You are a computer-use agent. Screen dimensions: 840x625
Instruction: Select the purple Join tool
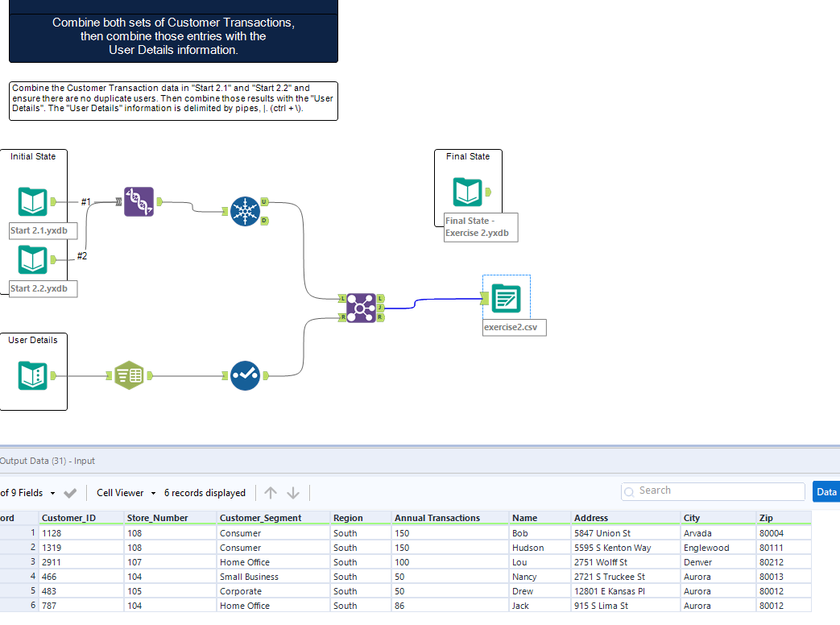(362, 308)
